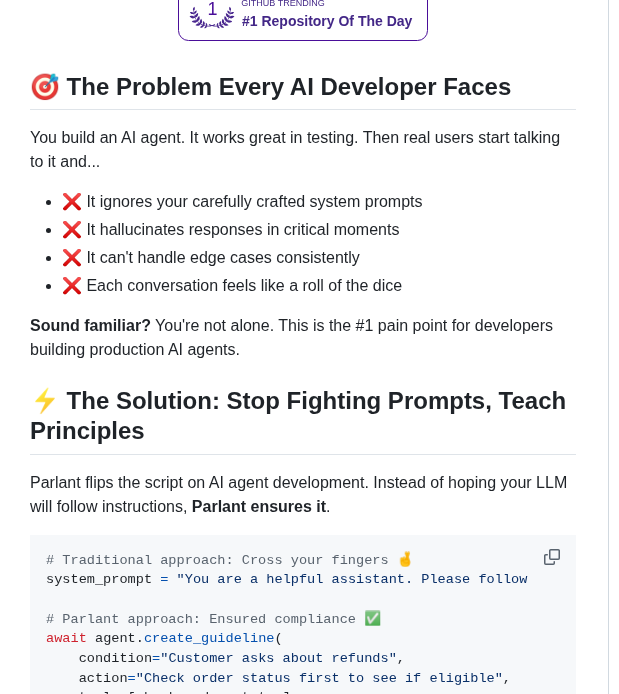The image size is (619, 694).
Task: Click the red X before 'Each conversation feels like'
Action: coord(72,286)
